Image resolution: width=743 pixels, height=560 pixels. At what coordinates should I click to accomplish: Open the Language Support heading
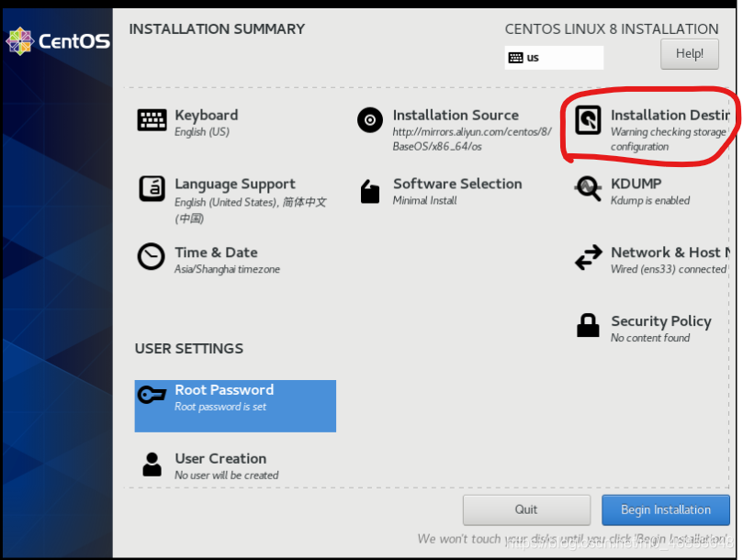click(x=235, y=184)
